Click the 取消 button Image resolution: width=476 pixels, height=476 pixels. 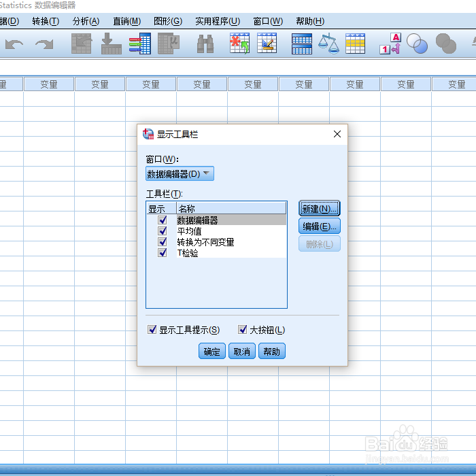[x=241, y=352]
